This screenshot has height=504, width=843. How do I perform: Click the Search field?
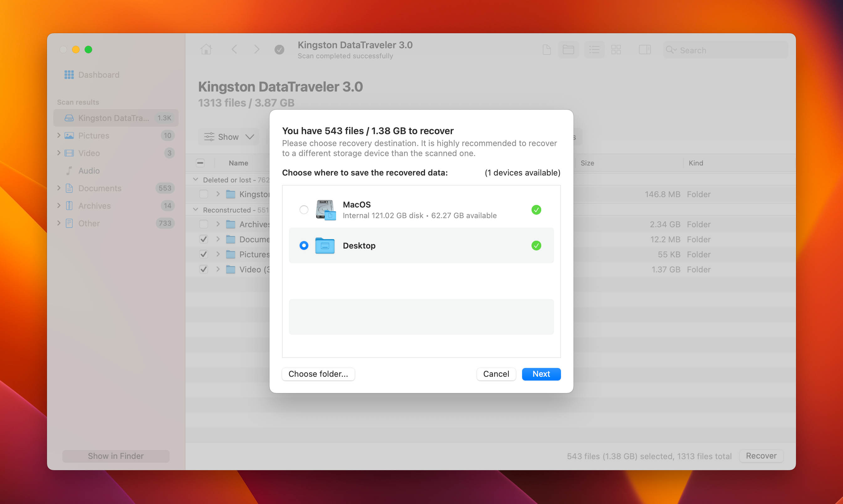click(x=725, y=50)
